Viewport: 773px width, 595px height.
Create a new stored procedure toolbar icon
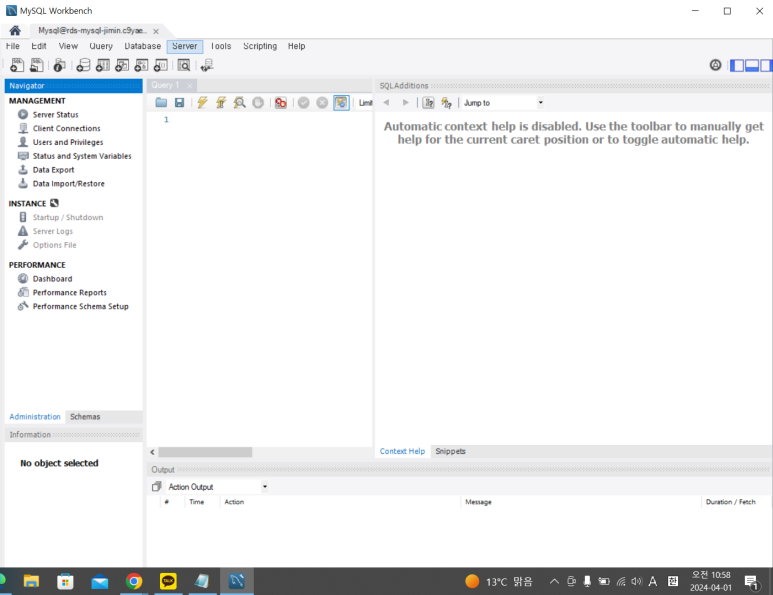[x=141, y=65]
